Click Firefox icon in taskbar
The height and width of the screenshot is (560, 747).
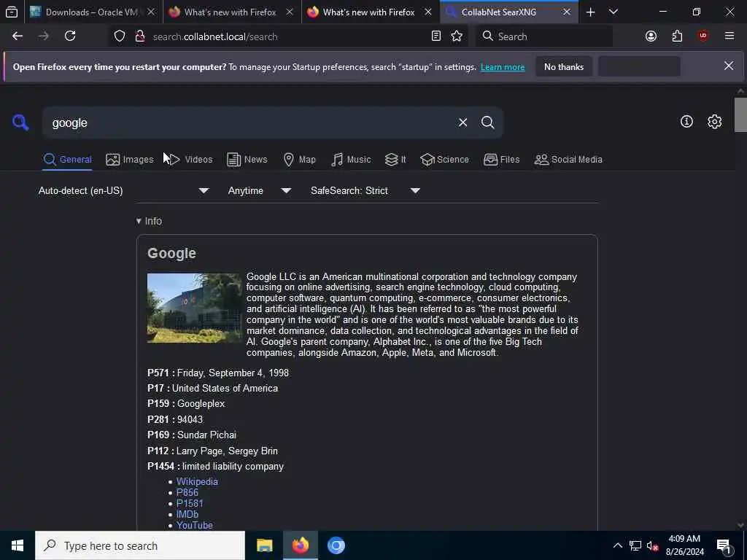[300, 545]
